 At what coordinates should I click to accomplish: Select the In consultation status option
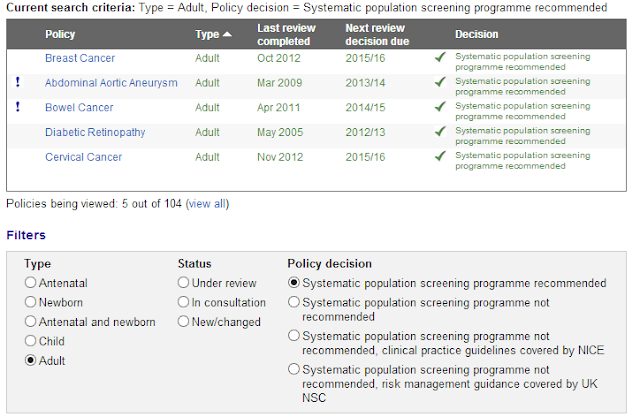click(183, 302)
